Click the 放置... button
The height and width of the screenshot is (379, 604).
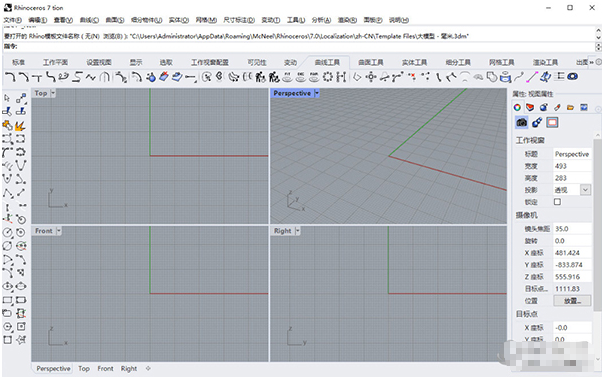point(572,301)
